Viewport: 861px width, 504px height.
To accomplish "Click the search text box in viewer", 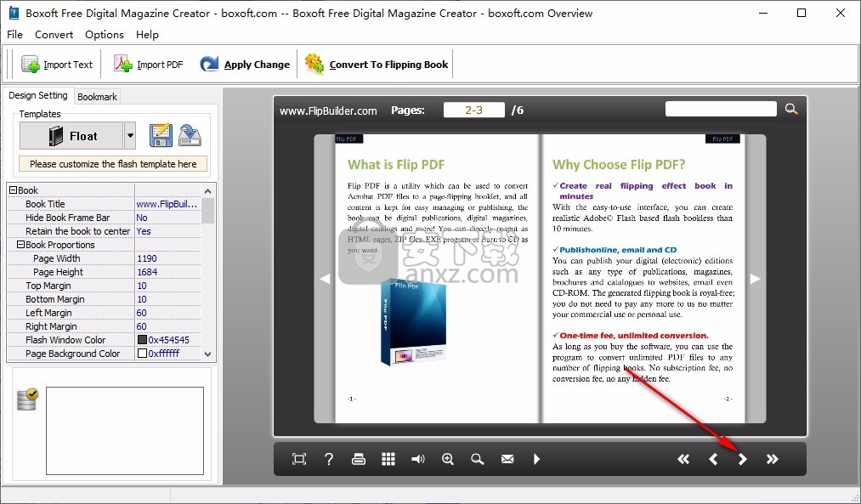I will pos(721,109).
